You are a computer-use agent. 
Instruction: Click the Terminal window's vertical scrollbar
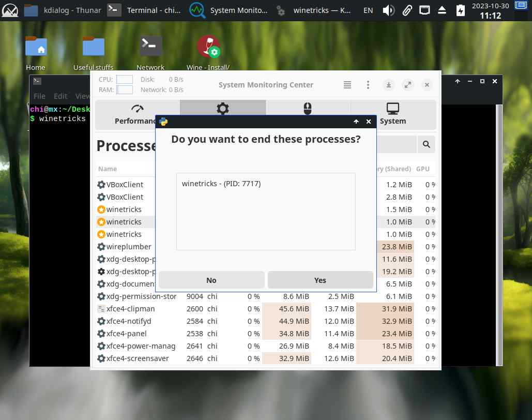click(x=499, y=235)
